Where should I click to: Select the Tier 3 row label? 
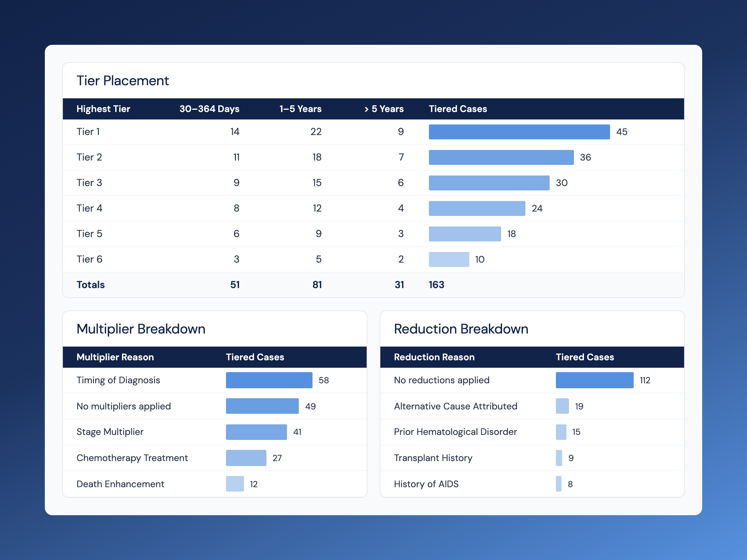pos(89,183)
